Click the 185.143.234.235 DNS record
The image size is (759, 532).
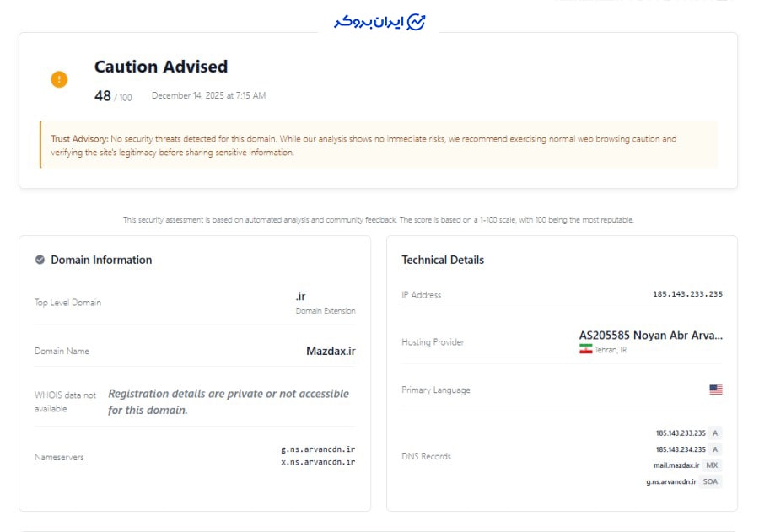tap(681, 449)
